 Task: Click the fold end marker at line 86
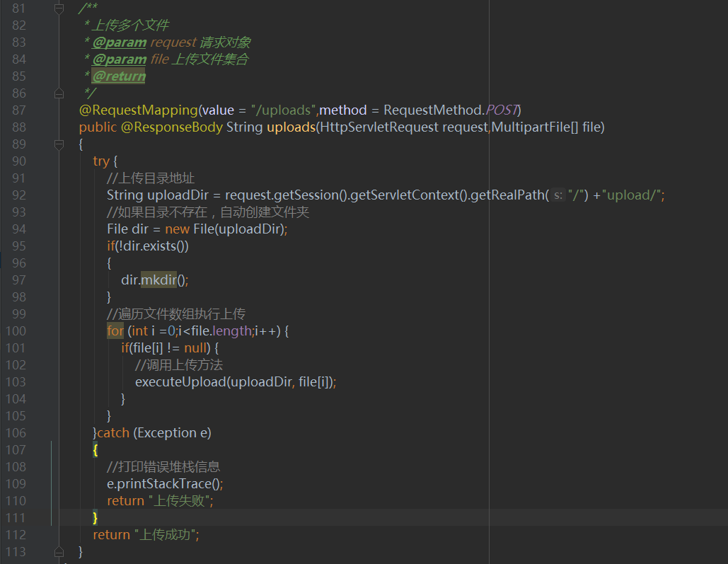tap(59, 93)
